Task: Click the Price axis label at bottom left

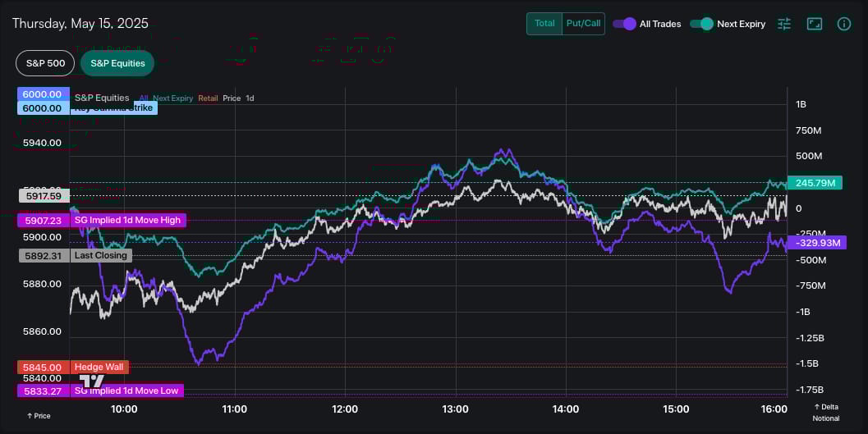Action: coord(39,416)
